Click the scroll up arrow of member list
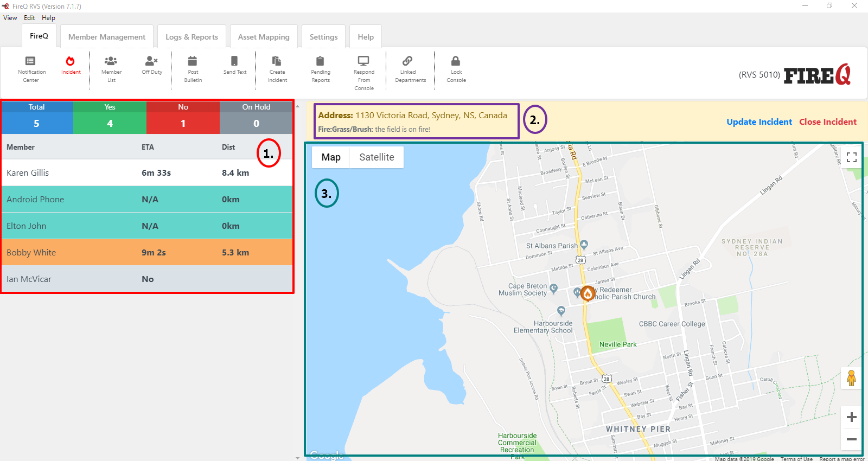The height and width of the screenshot is (461, 868). 297,106
